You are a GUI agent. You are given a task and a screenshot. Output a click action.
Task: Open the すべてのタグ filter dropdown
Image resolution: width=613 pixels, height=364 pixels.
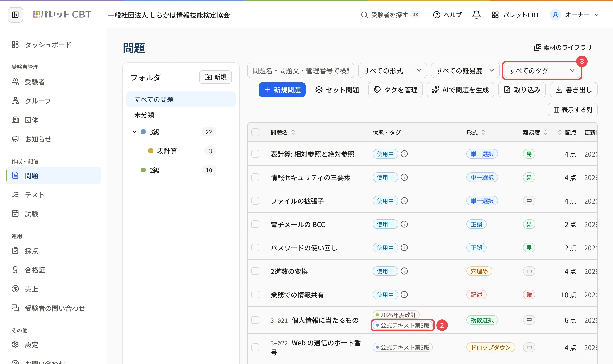click(542, 71)
